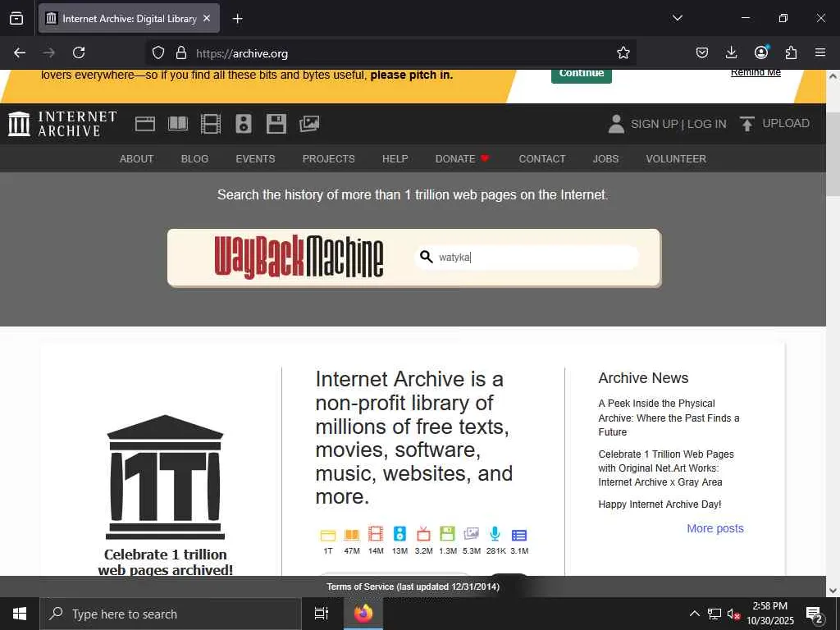The height and width of the screenshot is (630, 840).
Task: Open the Web media icon in Archive navbar
Action: tap(144, 124)
